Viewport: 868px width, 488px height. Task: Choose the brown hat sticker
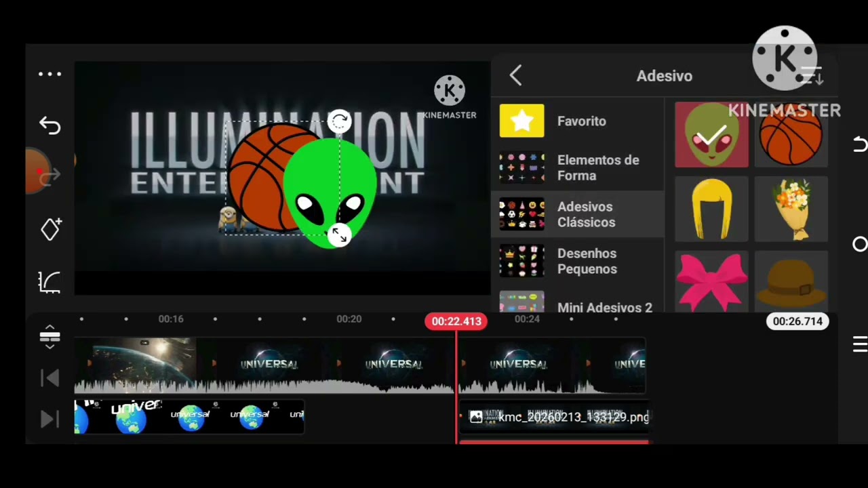pyautogui.click(x=791, y=282)
